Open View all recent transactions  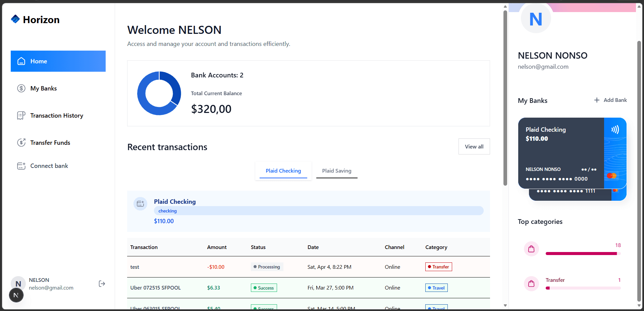click(x=474, y=146)
